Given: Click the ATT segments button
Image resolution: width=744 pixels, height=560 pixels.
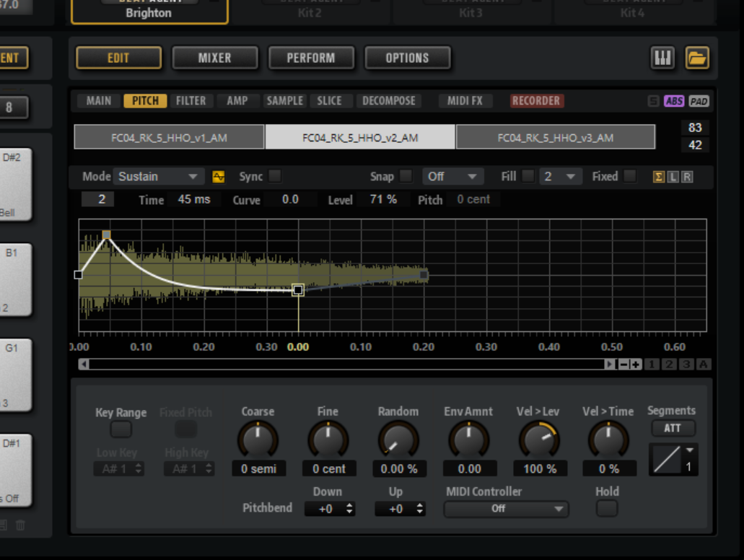Looking at the screenshot, I should (673, 428).
